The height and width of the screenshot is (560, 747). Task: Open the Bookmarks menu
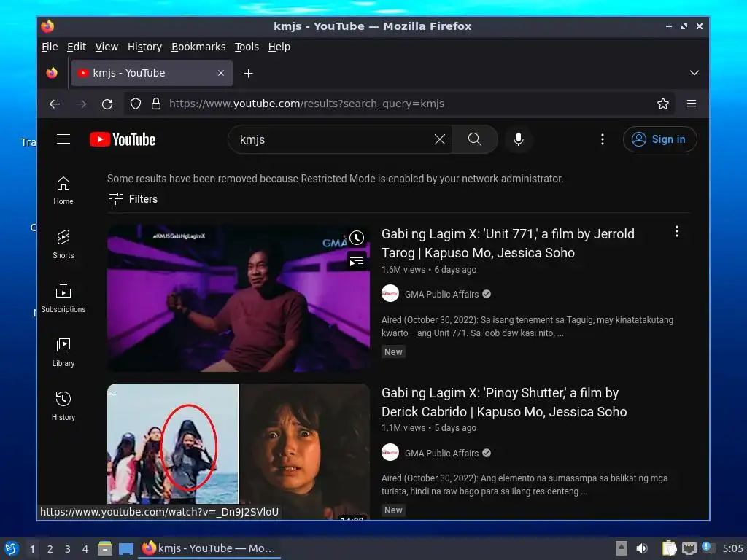pyautogui.click(x=198, y=47)
